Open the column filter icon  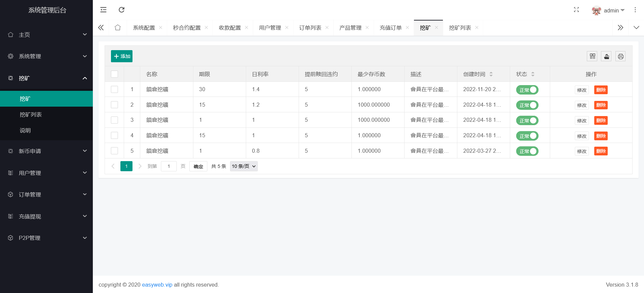click(592, 57)
